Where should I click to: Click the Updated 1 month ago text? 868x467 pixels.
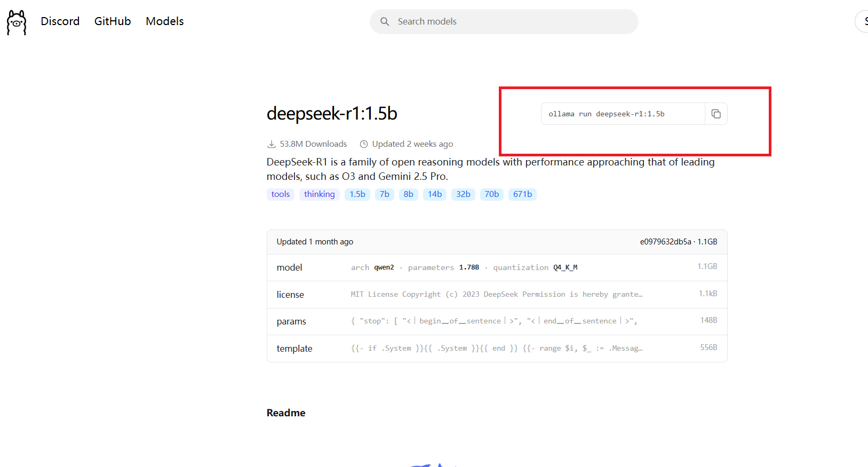(x=315, y=242)
